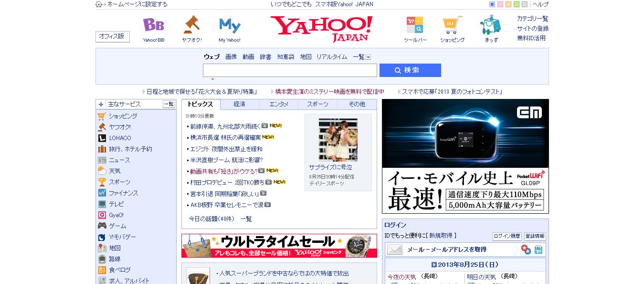Screen dimensions: 644x284
Task: Switch to the スポーツ news tab
Action: coord(317,104)
